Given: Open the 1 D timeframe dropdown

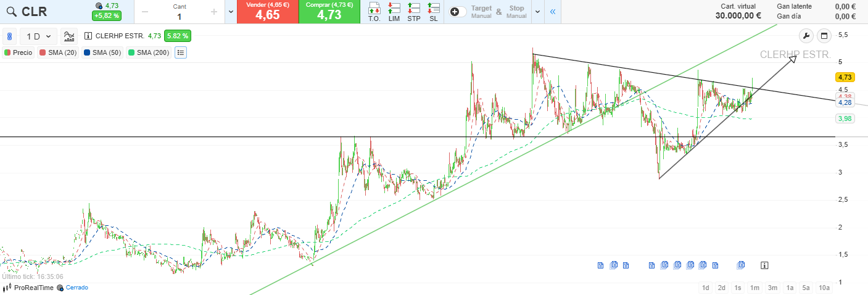Looking at the screenshot, I should [38, 36].
